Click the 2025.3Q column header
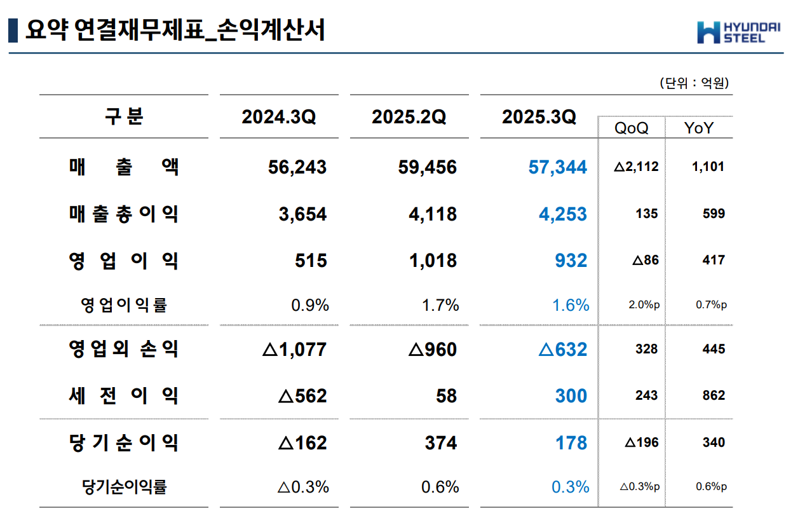This screenshot has width=786, height=532. point(539,118)
